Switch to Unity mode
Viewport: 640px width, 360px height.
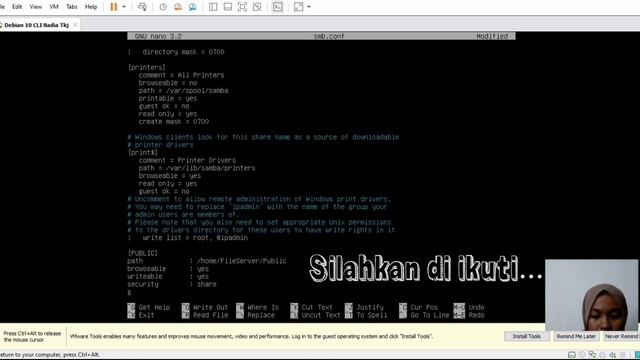257,7
